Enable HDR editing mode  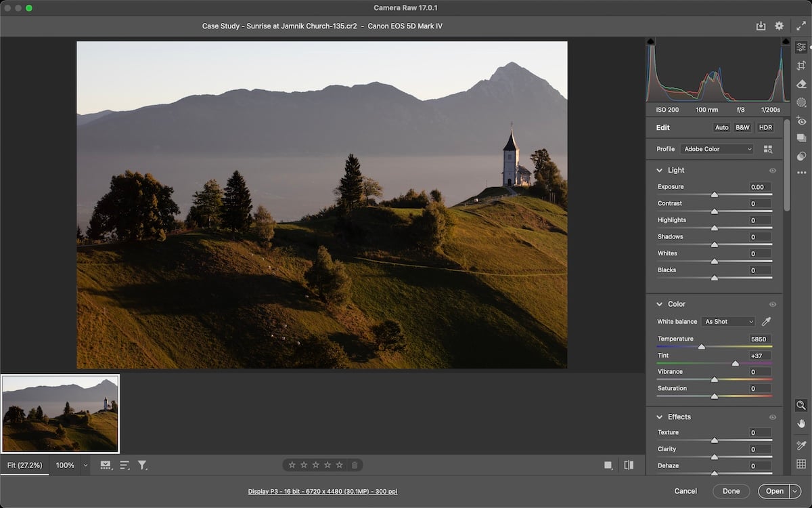[765, 127]
